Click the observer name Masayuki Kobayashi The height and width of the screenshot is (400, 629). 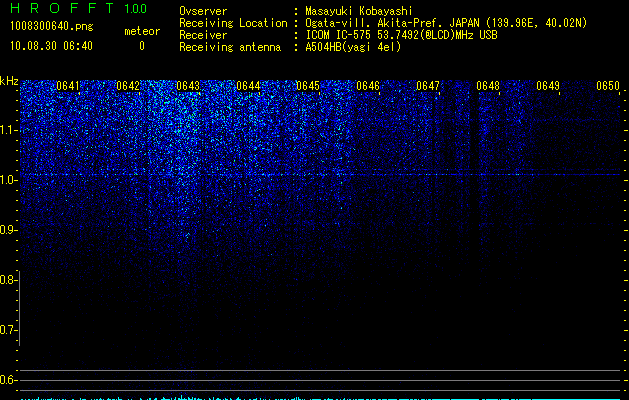tap(359, 11)
